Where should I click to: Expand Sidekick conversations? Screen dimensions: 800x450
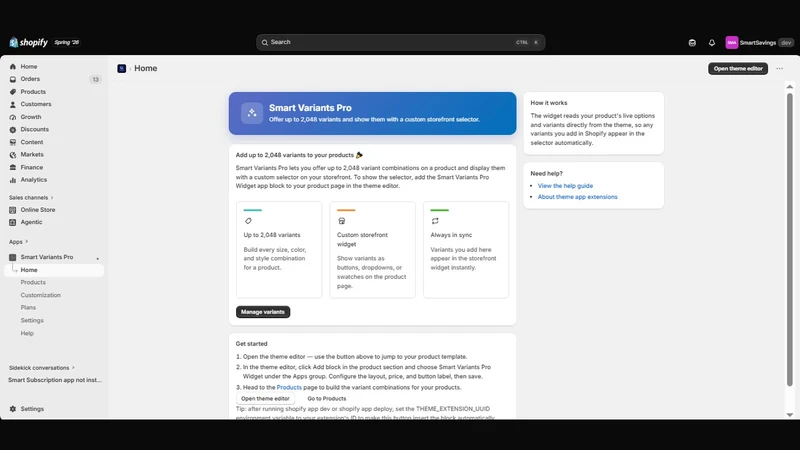tap(41, 368)
